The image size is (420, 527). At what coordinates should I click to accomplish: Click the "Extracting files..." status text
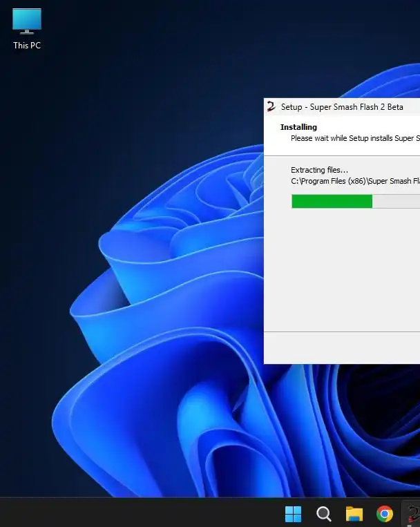click(319, 170)
